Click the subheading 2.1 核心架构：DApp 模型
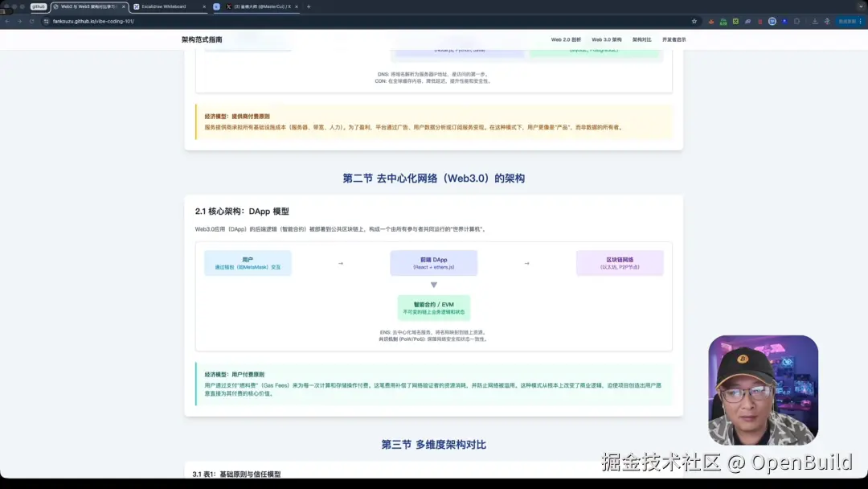The image size is (868, 489). 242,211
